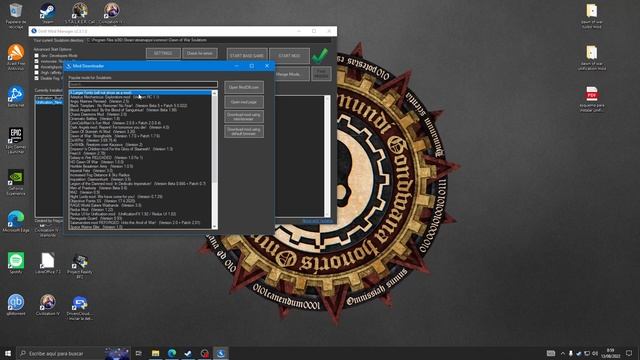Click the START BASE GAME button

click(x=247, y=56)
